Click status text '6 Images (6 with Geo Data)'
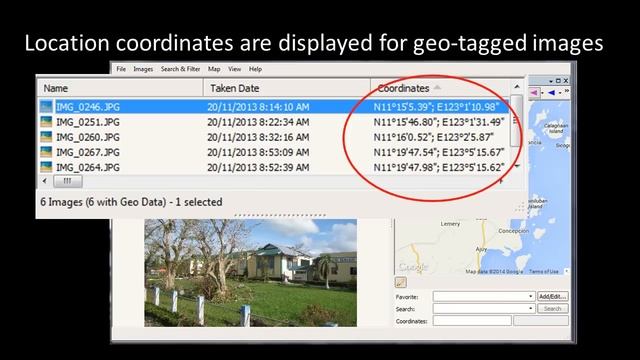 click(103, 202)
